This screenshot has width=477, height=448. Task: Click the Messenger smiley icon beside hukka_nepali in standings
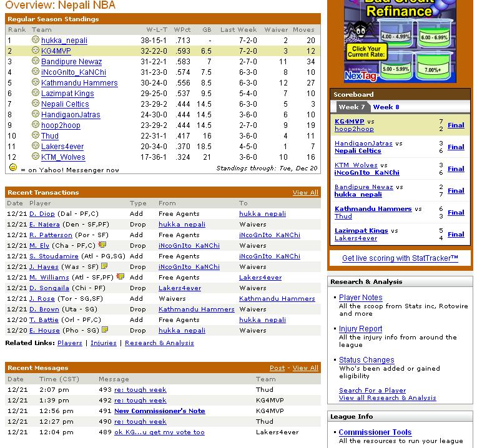[x=36, y=40]
